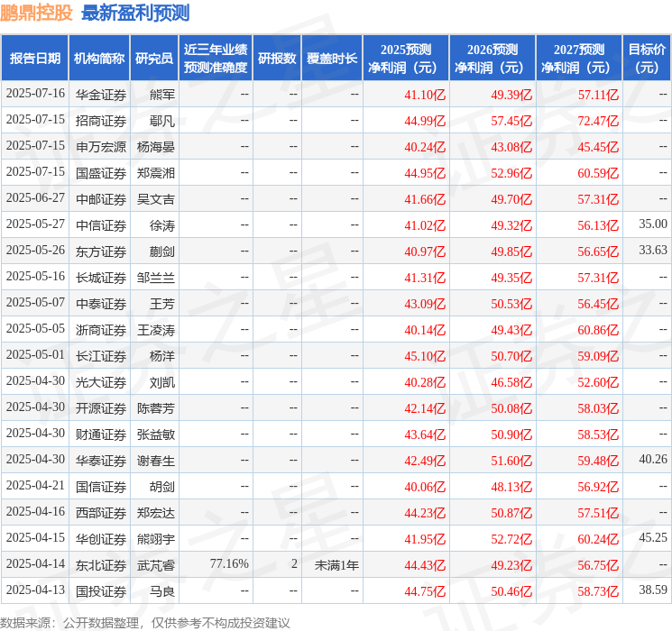Viewport: 672px width, 631px height.
Task: Select the 长城证券 institution cell
Action: point(101,278)
